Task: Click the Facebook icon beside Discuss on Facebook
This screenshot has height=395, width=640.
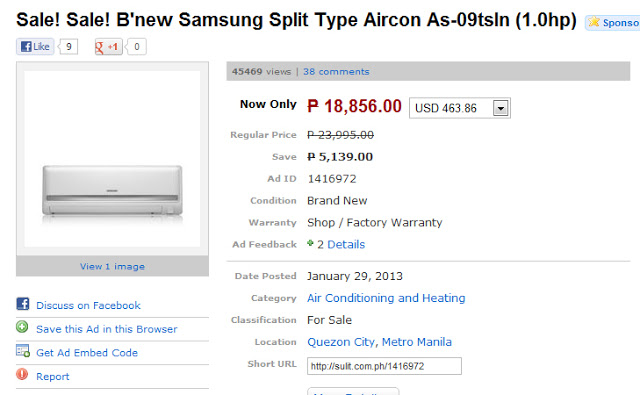Action: click(x=23, y=304)
